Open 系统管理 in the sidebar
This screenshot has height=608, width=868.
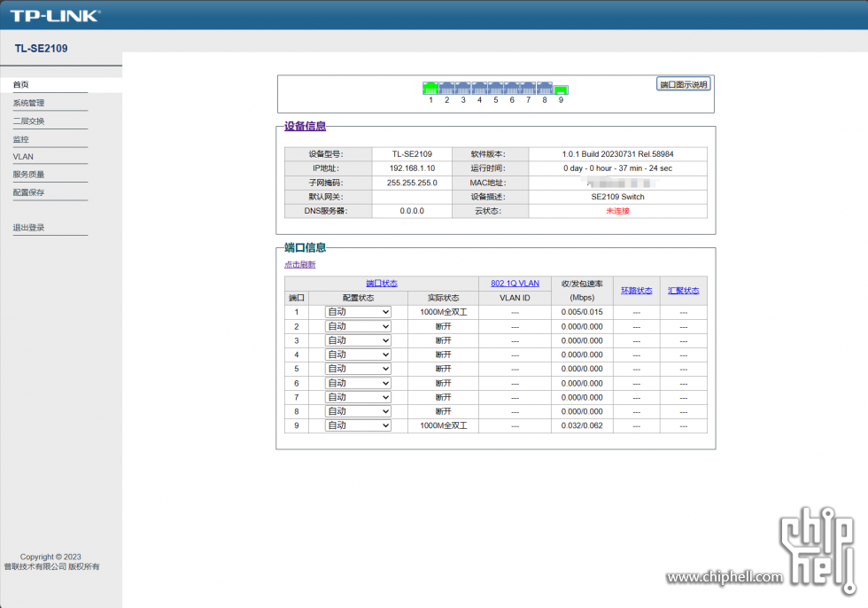pos(28,103)
